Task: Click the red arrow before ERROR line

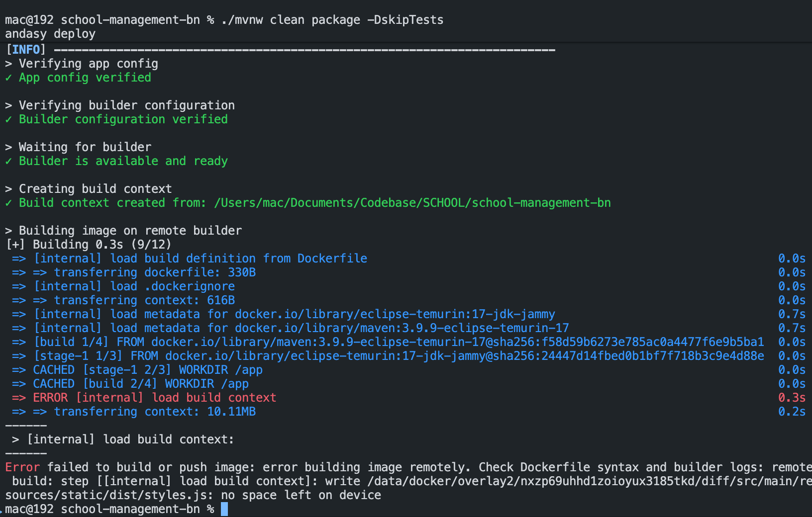Action: pyautogui.click(x=19, y=398)
